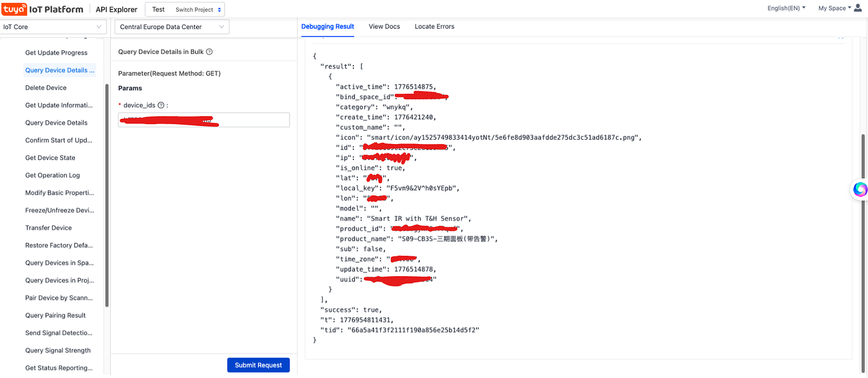Image resolution: width=868 pixels, height=378 pixels.
Task: Select Get Update Progress API
Action: tap(56, 53)
